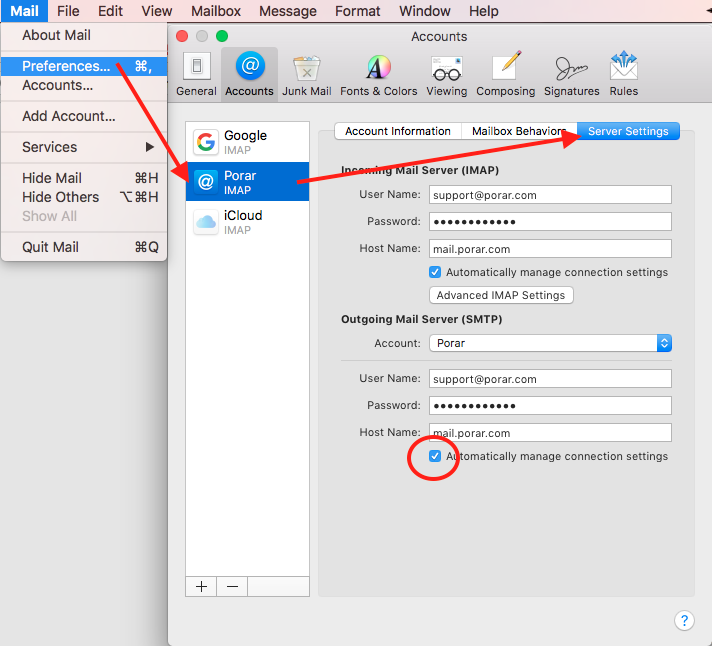Open Fonts & Colors preferences
This screenshot has height=646, width=712.
(x=378, y=74)
